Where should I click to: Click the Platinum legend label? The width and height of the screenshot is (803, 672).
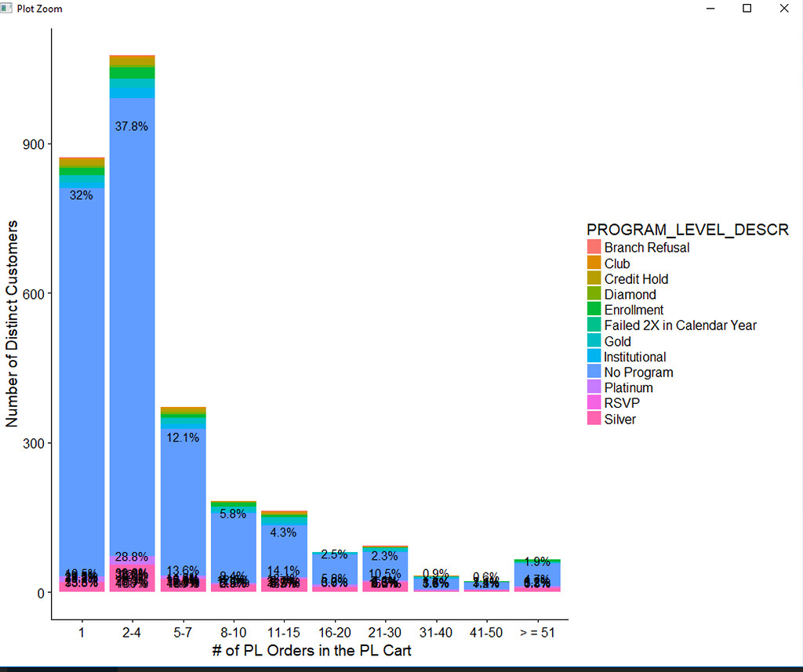628,387
